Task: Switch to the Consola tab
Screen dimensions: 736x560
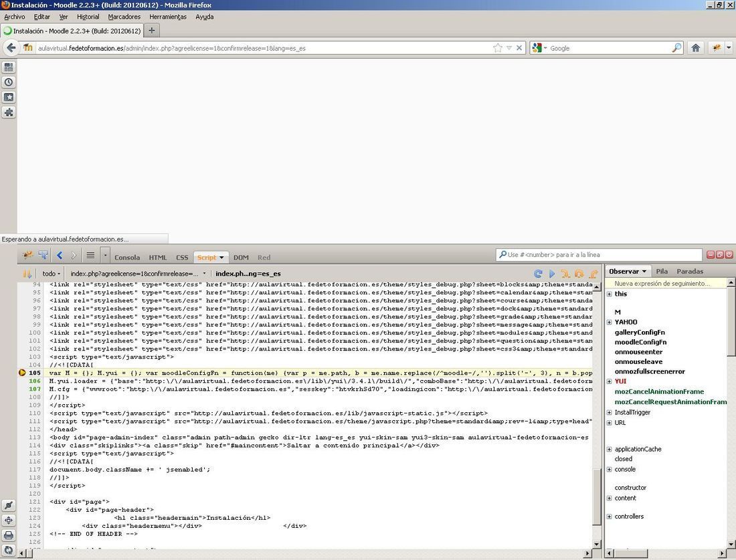Action: pos(127,258)
